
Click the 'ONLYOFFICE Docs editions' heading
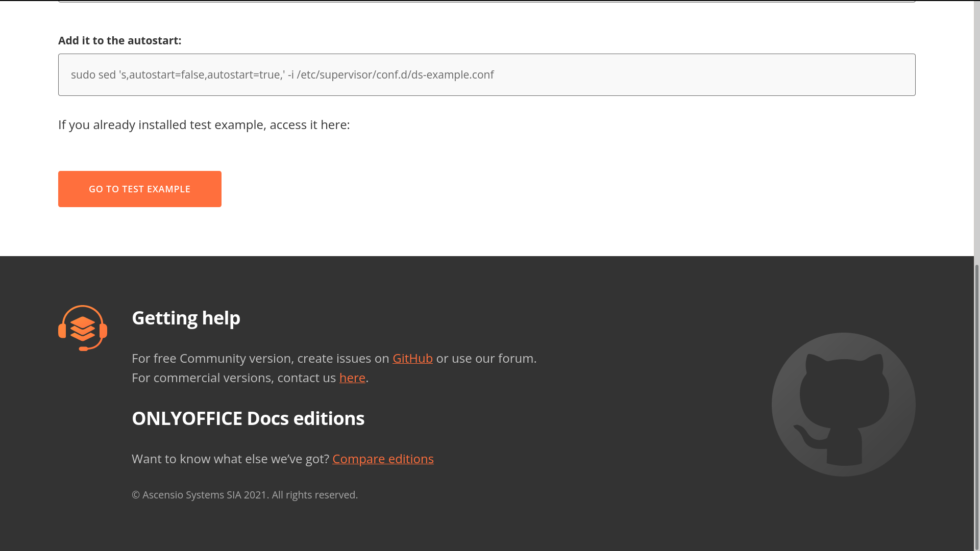point(248,418)
